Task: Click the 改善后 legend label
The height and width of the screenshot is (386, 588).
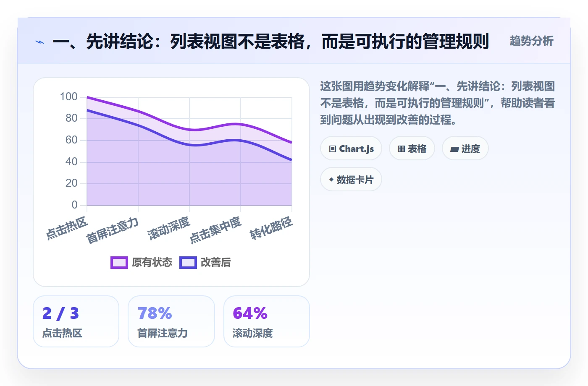Action: [x=216, y=263]
